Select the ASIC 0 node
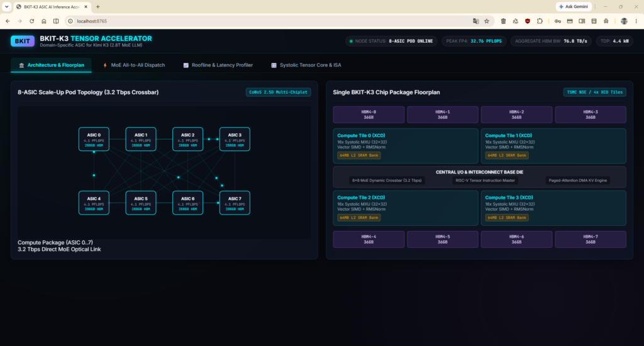 94,139
